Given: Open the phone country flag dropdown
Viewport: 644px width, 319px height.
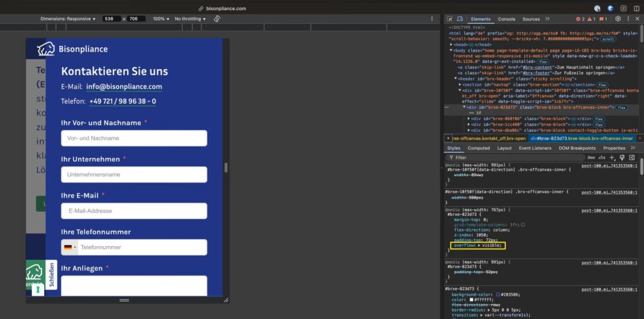Looking at the screenshot, I should pos(70,247).
